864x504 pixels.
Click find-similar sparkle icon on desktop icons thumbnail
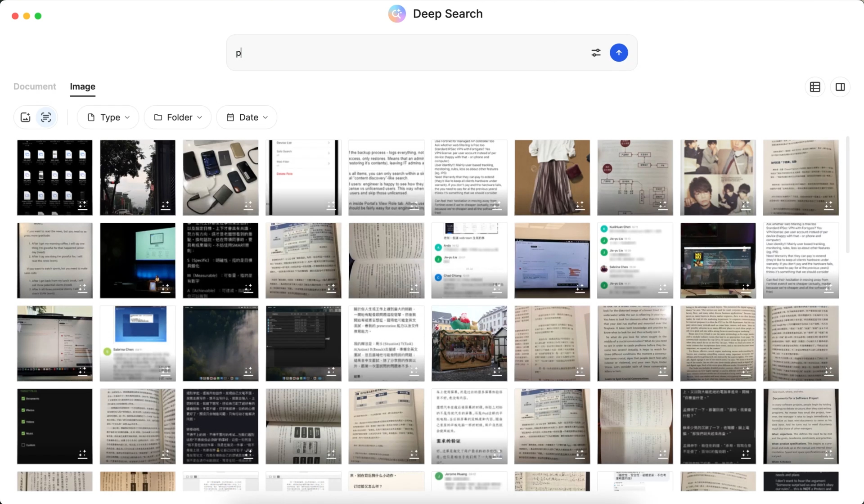point(83,205)
